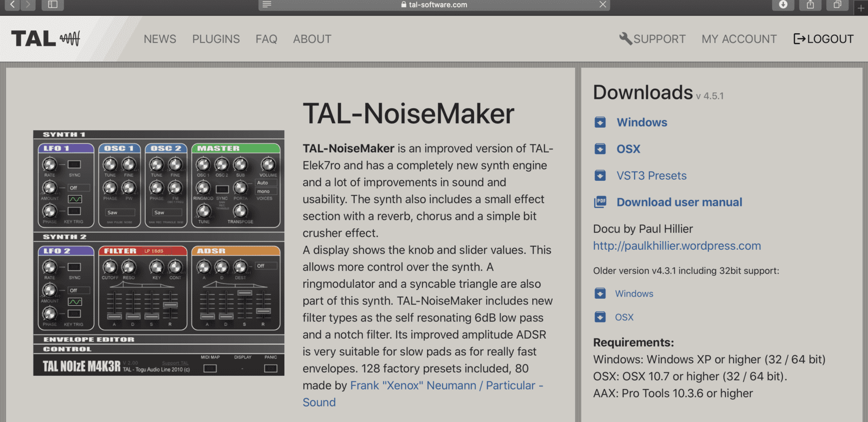Image resolution: width=868 pixels, height=422 pixels.
Task: Open the NEWS menu item
Action: pos(160,39)
